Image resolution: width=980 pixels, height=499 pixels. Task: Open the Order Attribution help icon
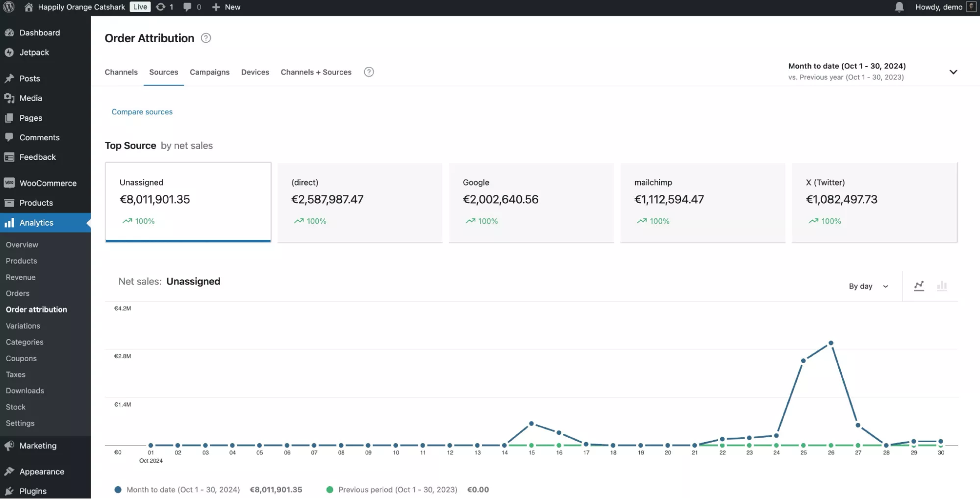[x=205, y=38]
